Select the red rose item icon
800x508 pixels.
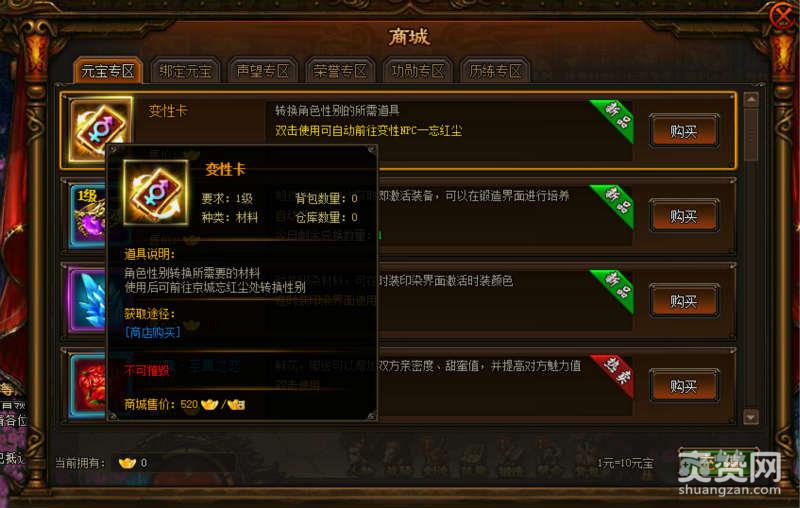(x=88, y=385)
